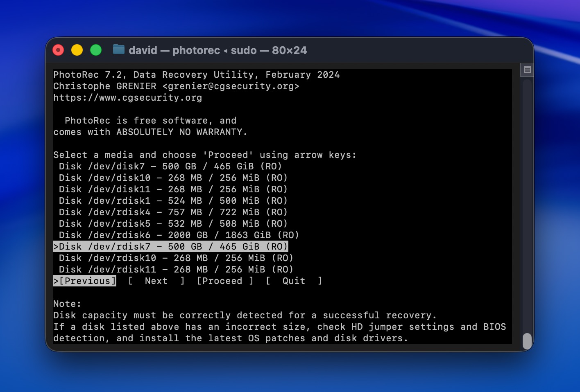The width and height of the screenshot is (580, 392).
Task: Select the Next navigation option
Action: pos(156,281)
